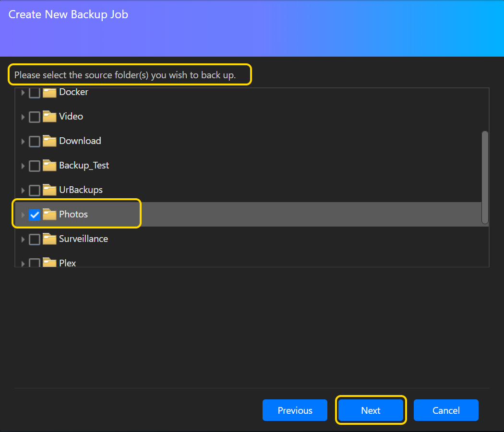Expand the Docker folder tree arrow

point(23,93)
